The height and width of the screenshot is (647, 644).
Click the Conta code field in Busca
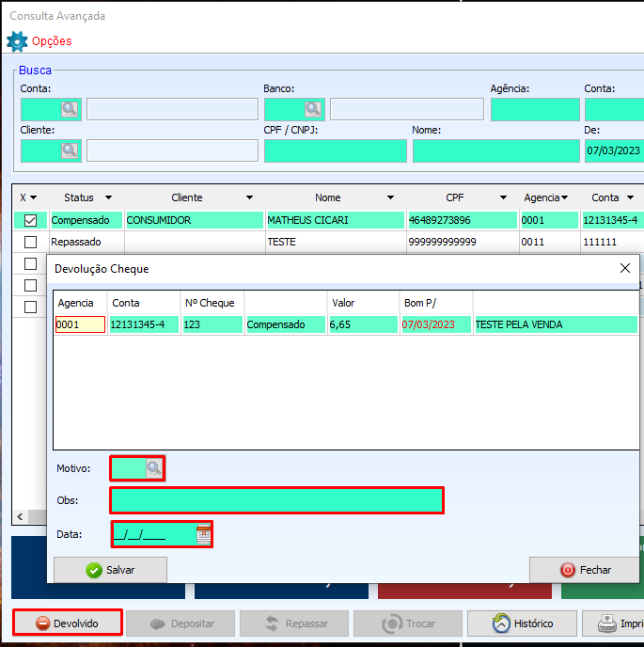40,109
